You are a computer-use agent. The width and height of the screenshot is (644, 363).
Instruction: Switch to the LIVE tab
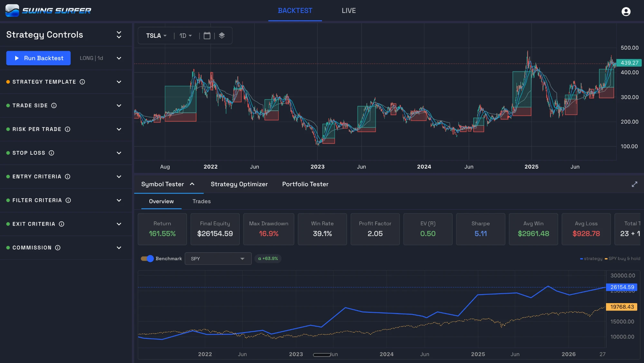pyautogui.click(x=349, y=11)
